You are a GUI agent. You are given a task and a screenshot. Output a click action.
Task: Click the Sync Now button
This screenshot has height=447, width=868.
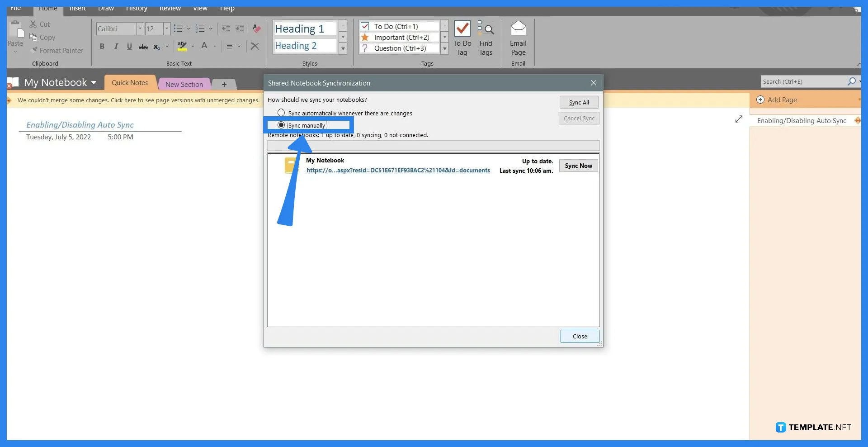click(x=578, y=166)
